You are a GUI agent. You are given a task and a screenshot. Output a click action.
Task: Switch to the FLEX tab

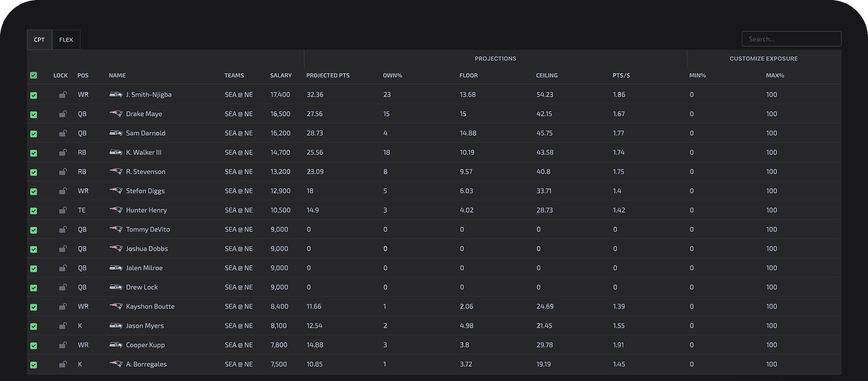(66, 39)
